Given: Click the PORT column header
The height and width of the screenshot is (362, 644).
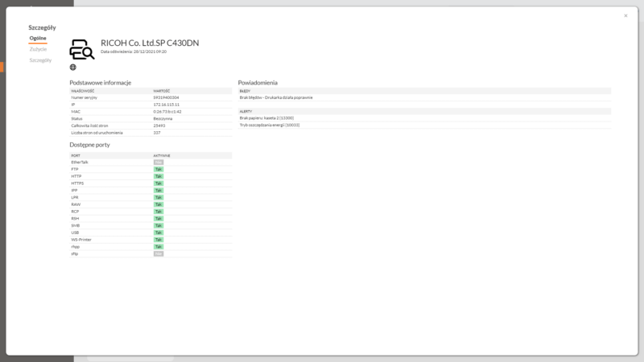Looking at the screenshot, I should [x=76, y=155].
